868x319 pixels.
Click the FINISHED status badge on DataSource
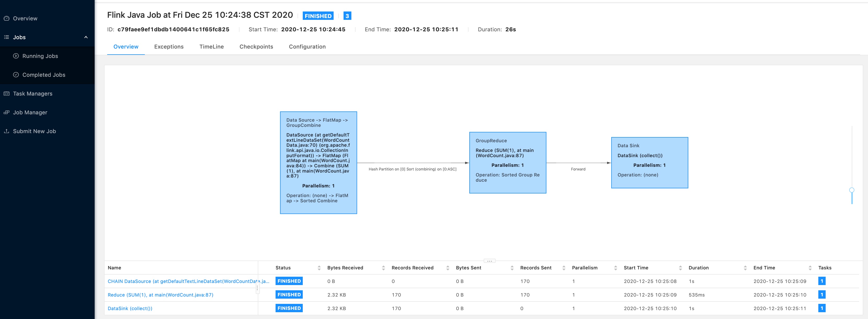[289, 281]
